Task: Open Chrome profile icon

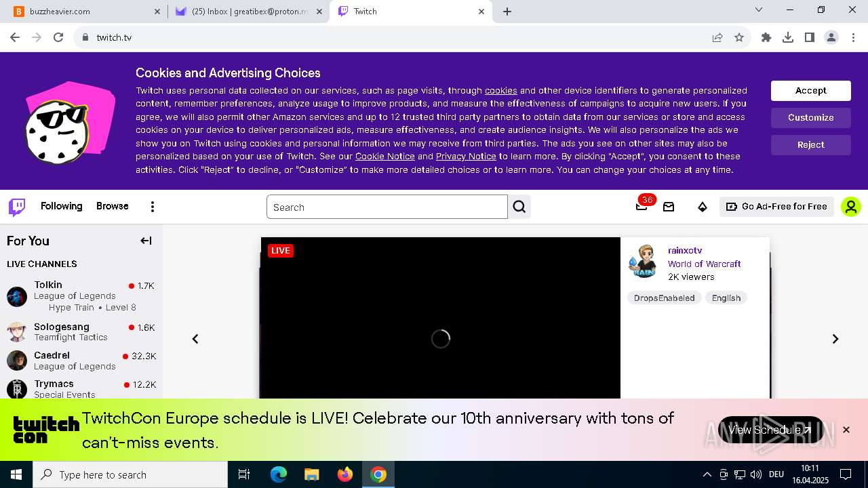Action: [831, 37]
